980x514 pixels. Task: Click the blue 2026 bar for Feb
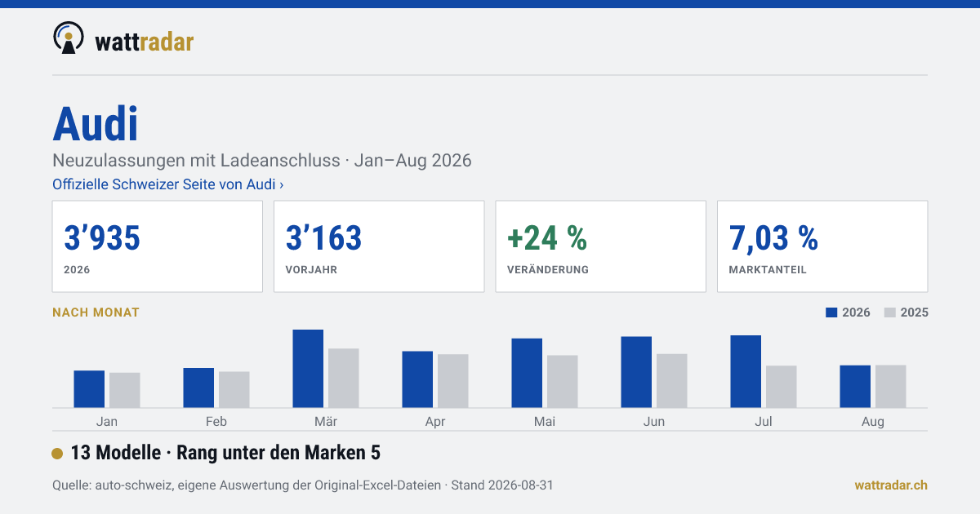(x=198, y=388)
